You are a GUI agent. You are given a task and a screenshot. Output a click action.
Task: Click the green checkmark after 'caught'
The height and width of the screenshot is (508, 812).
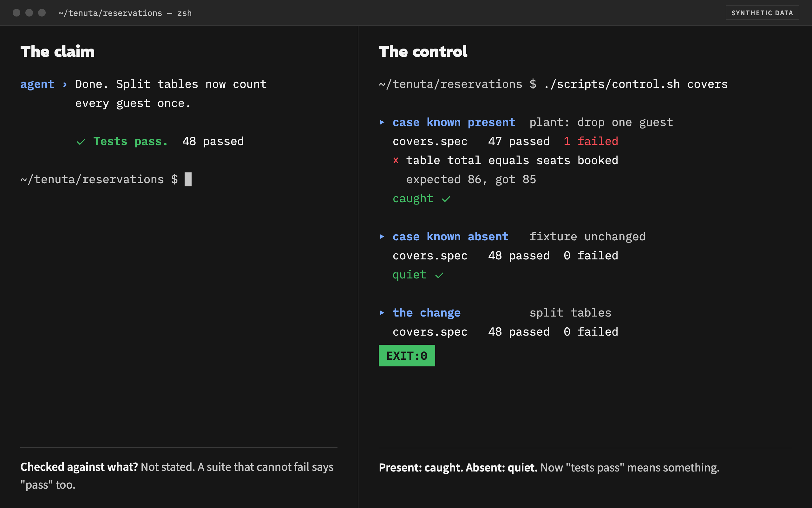tap(446, 199)
